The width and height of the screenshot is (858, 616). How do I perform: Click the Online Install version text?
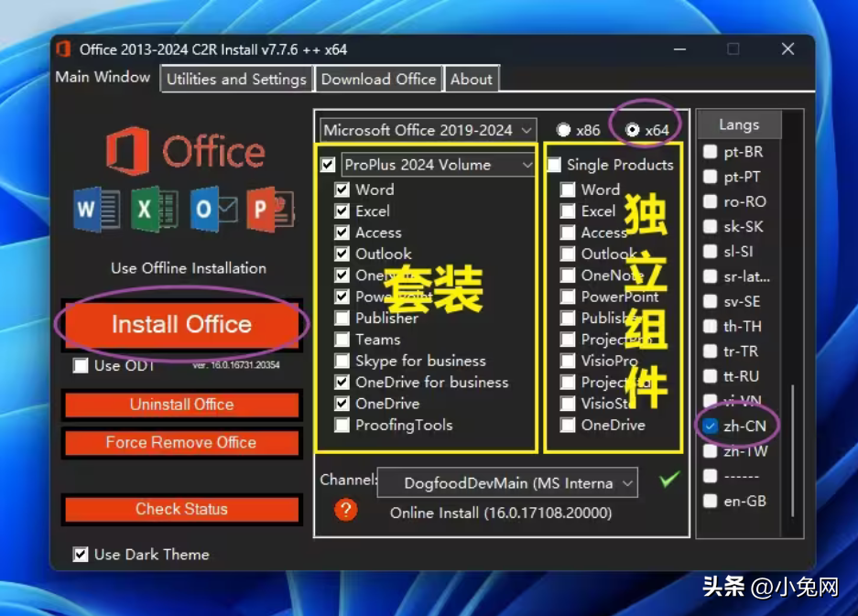(x=501, y=513)
